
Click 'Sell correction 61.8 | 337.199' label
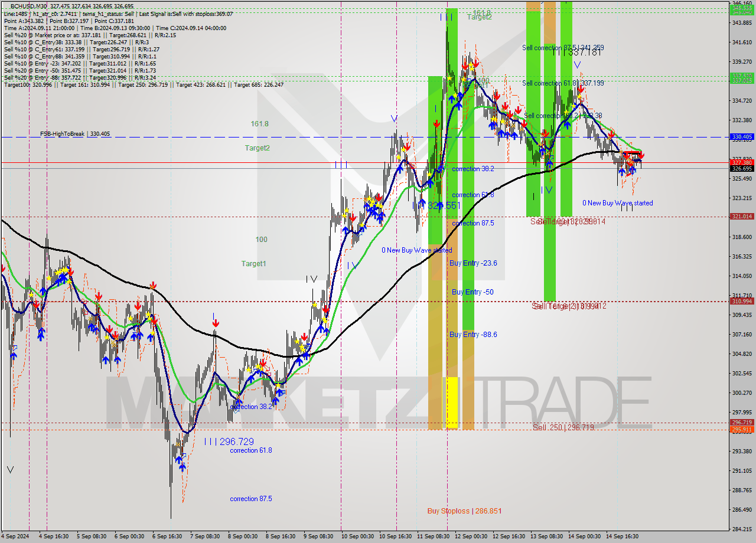[x=563, y=83]
